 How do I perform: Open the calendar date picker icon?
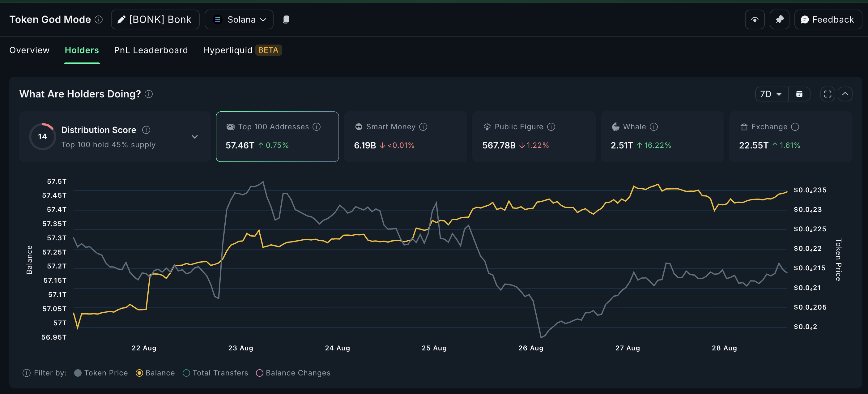click(x=799, y=94)
